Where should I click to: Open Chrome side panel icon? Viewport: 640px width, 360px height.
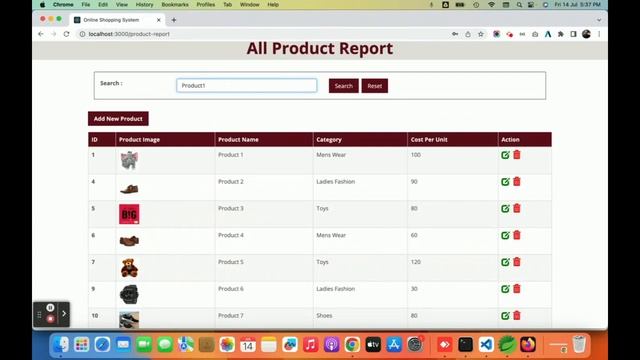(573, 34)
